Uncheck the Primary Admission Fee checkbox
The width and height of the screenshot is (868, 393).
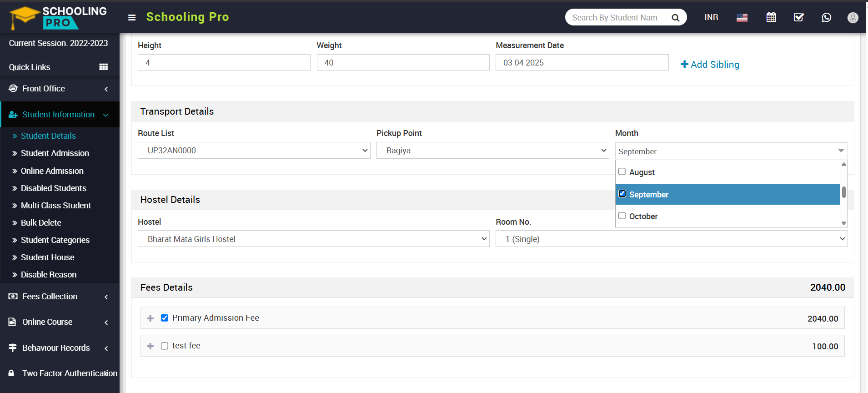(x=165, y=318)
